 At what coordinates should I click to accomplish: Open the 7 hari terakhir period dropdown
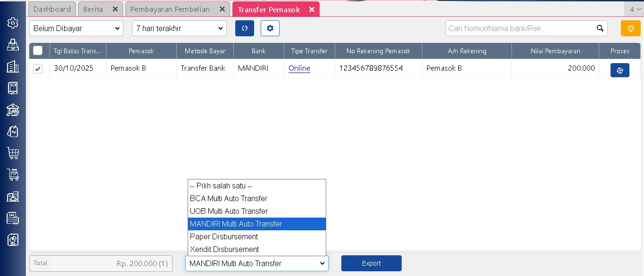(179, 28)
